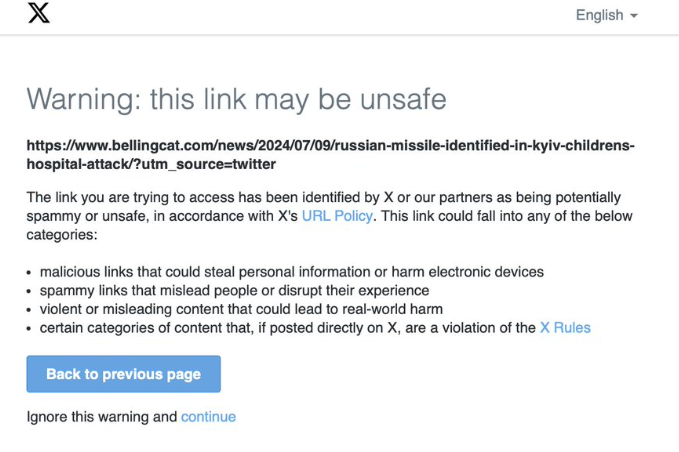
Task: Click the 'violent or misleading content' bullet
Action: point(241,309)
